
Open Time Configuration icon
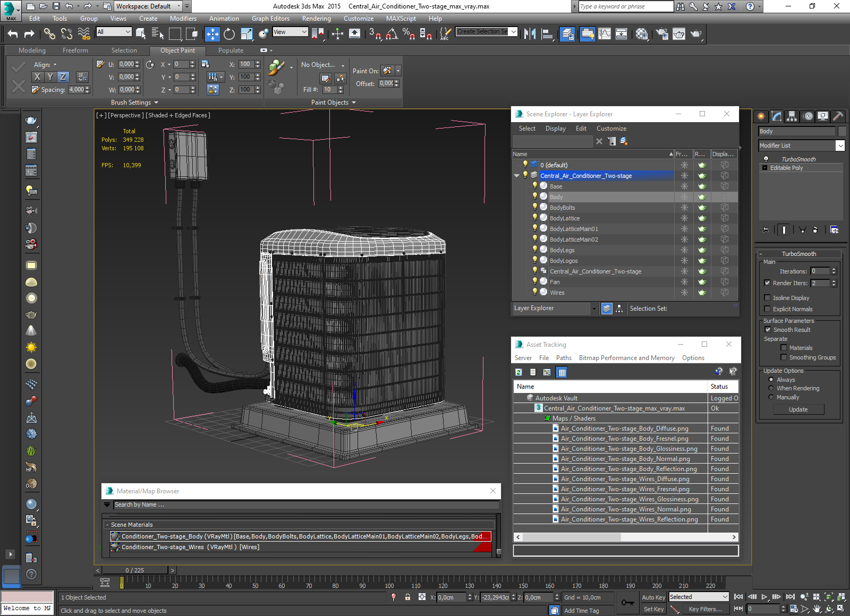click(x=794, y=609)
